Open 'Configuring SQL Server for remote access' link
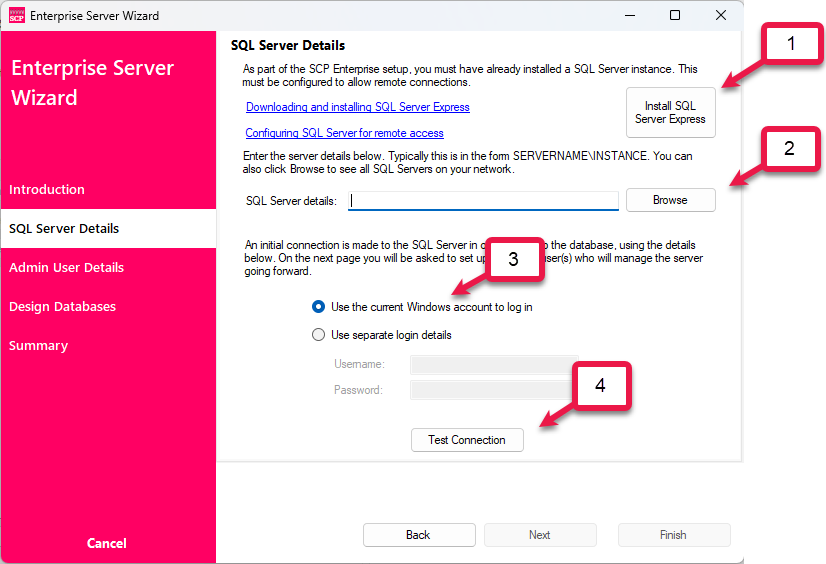 tap(345, 133)
